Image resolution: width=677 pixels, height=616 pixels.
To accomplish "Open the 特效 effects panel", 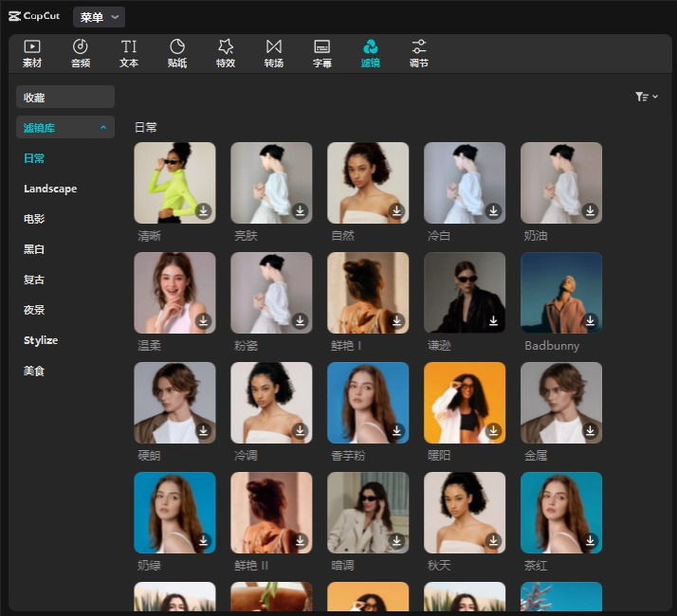I will coord(226,54).
